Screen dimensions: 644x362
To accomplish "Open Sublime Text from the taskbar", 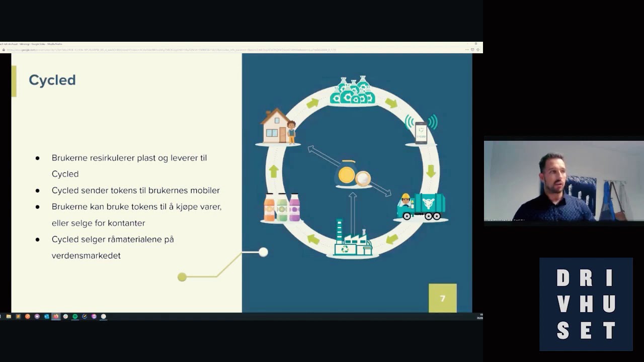I will [18, 316].
